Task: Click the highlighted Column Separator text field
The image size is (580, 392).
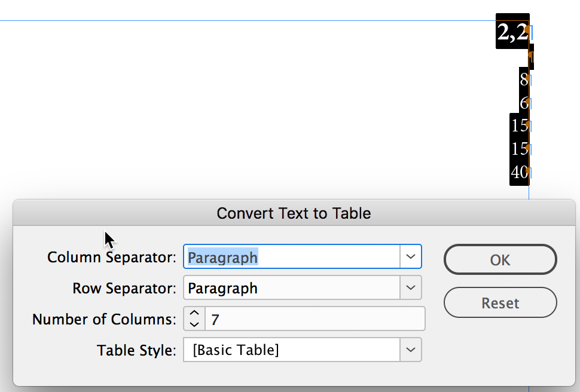Action: tap(291, 257)
